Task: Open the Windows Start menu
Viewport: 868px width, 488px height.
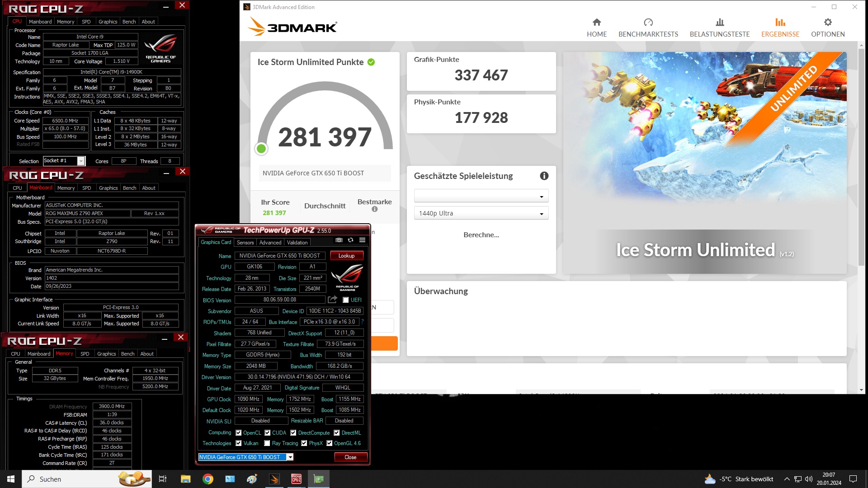Action: tap(11, 479)
